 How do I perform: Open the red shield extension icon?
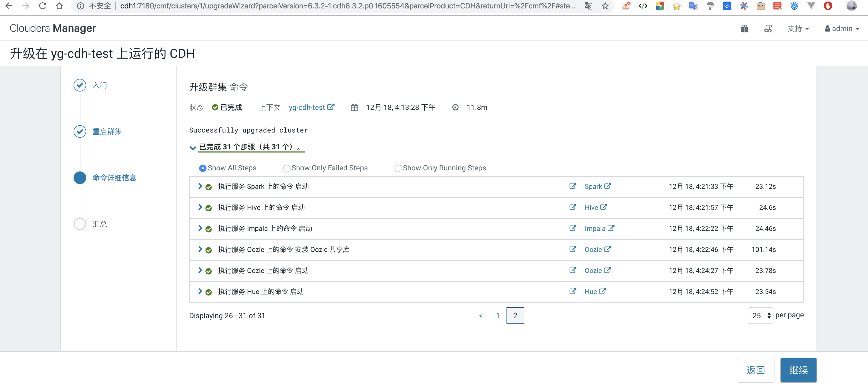click(828, 6)
